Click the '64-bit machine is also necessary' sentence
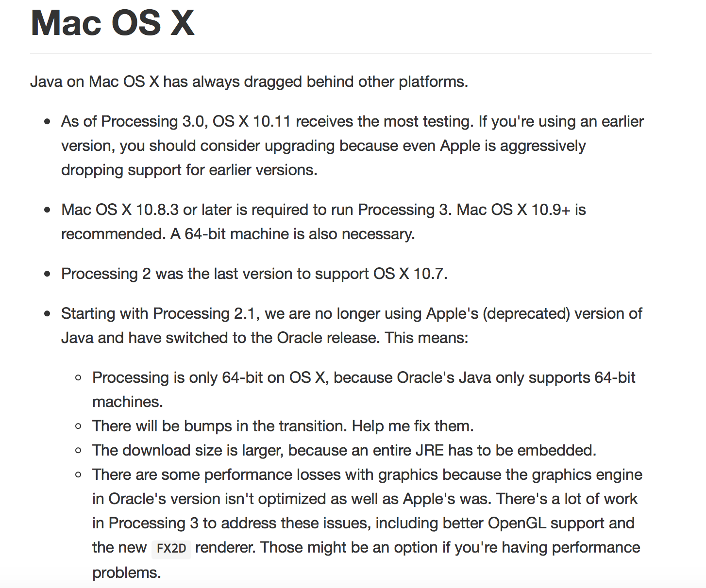The image size is (706, 588). (x=300, y=234)
